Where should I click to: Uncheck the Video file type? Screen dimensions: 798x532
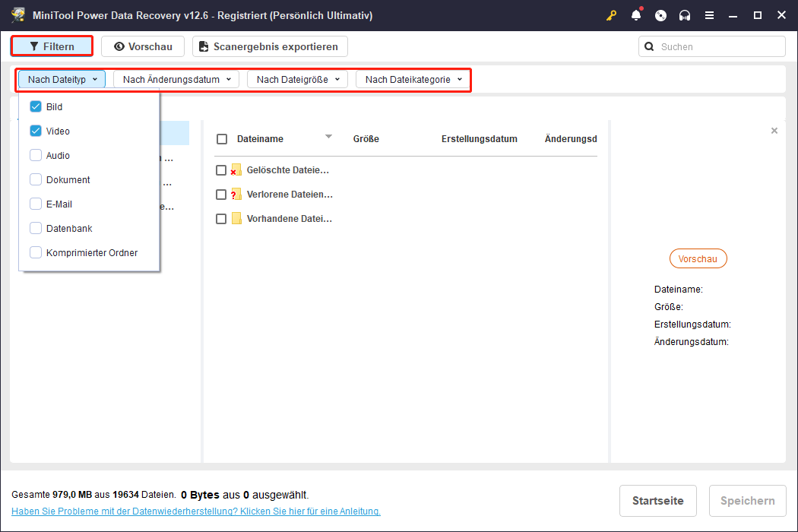coord(36,131)
